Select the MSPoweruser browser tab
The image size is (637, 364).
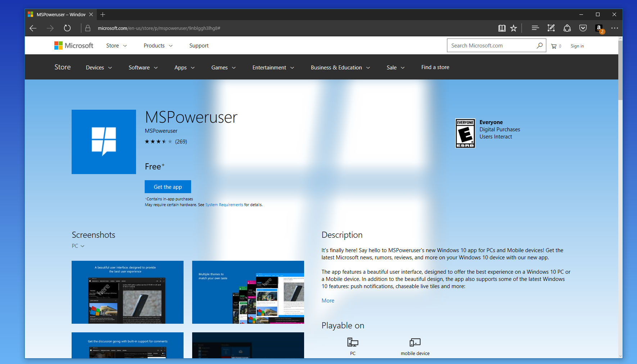[x=61, y=14]
